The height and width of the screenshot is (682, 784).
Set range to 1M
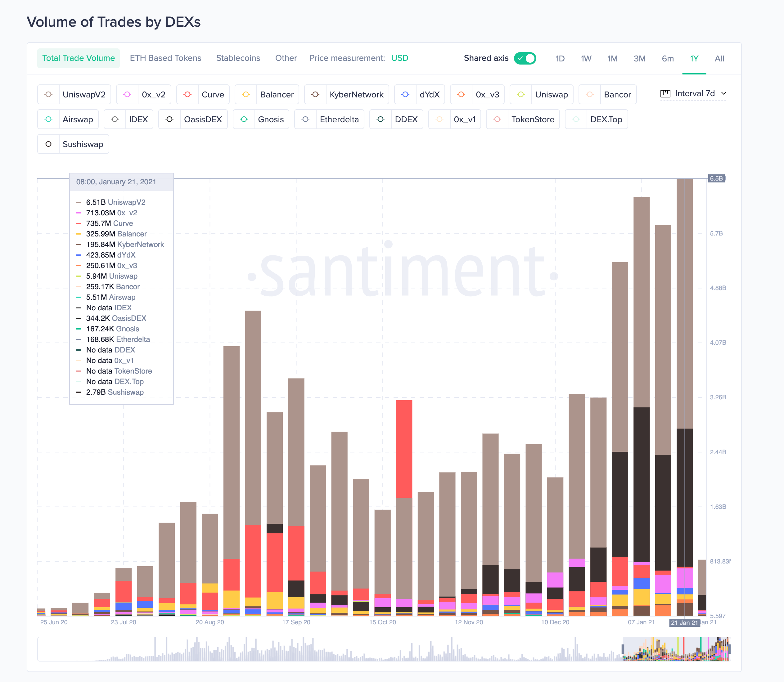[x=612, y=59]
